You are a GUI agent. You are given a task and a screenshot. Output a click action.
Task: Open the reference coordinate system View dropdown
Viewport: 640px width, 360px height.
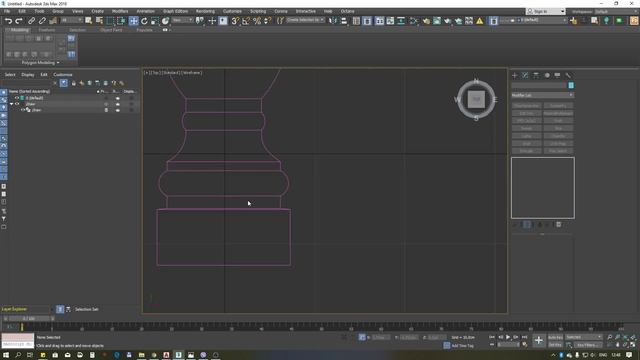pyautogui.click(x=182, y=20)
